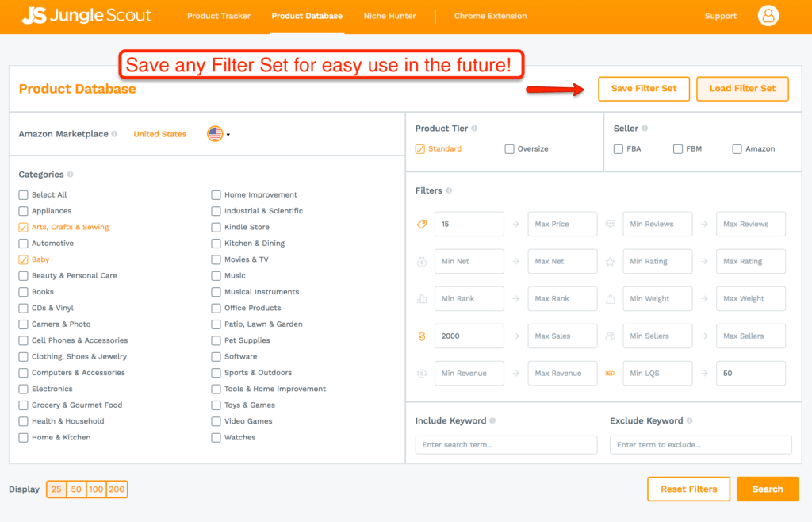Image resolution: width=812 pixels, height=522 pixels.
Task: Click the Max Price field
Action: [x=562, y=225]
